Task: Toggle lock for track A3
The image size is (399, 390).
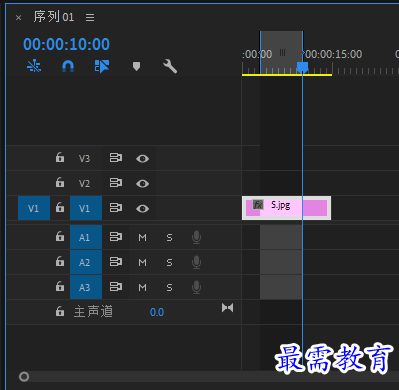Action: click(60, 286)
